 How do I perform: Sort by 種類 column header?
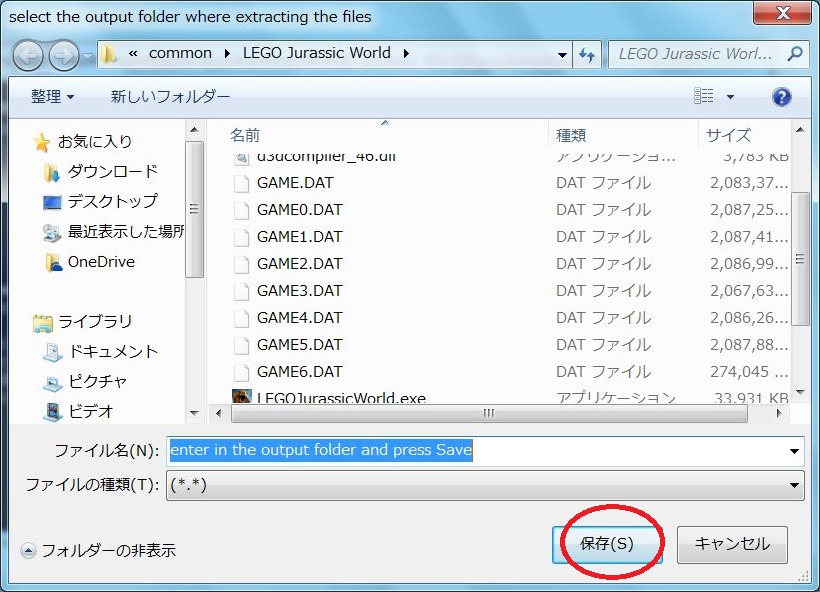[x=571, y=135]
